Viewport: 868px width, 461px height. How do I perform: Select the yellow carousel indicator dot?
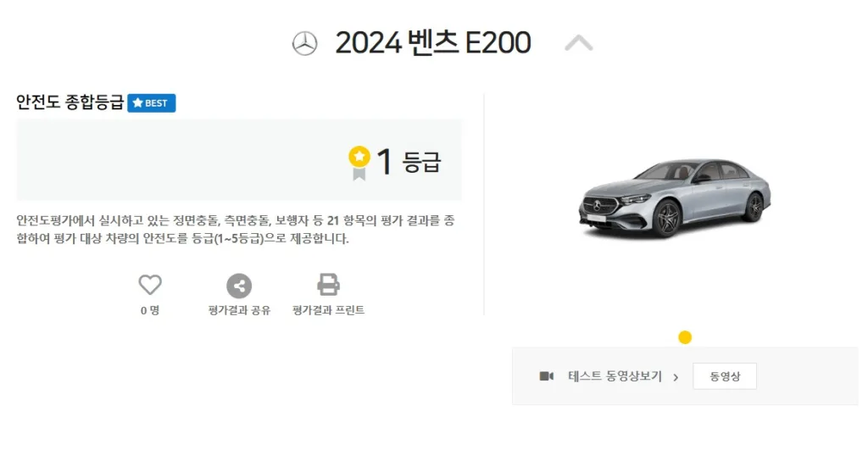(x=685, y=337)
